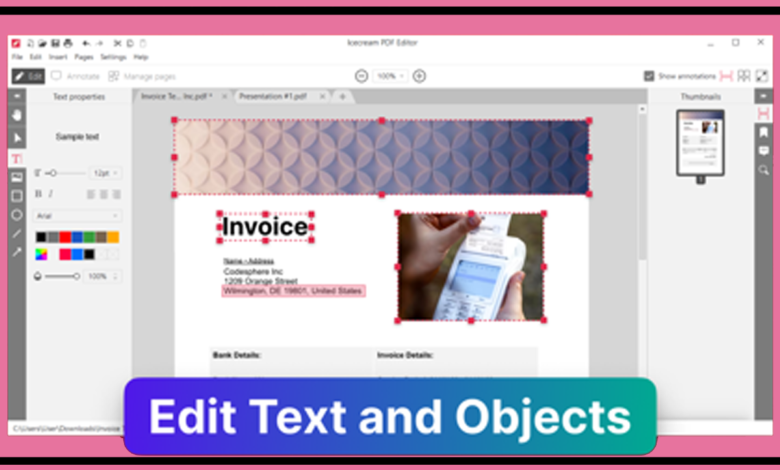Switch to Manage pages mode

point(142,76)
